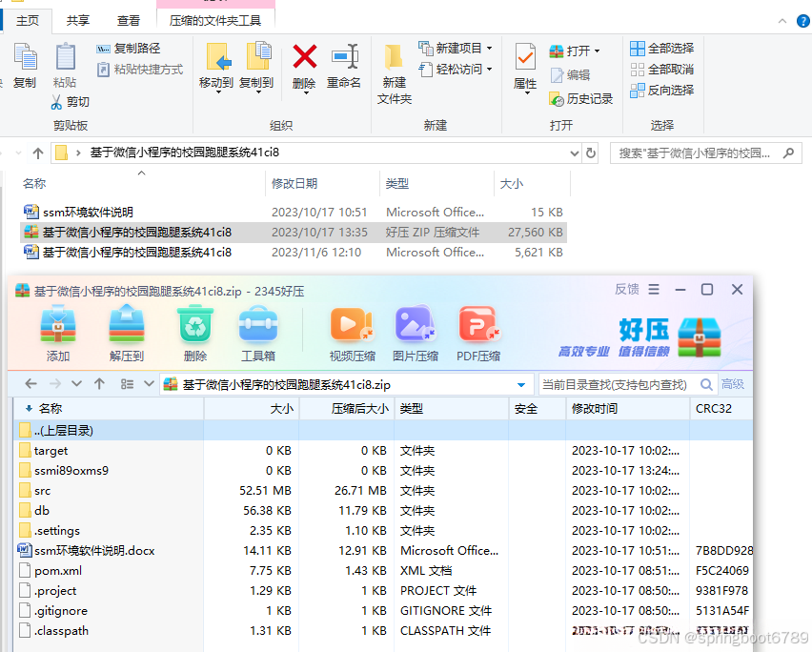Image resolution: width=812 pixels, height=652 pixels.
Task: Open the Compressed folder tools (压缩的文件夹工具) tab
Action: point(215,21)
